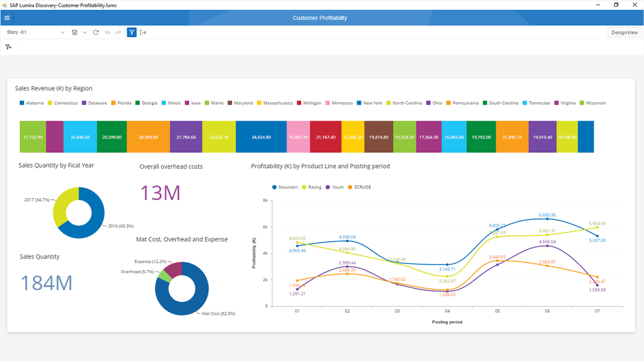The width and height of the screenshot is (644, 361).
Task: Select the Racing legend entry
Action: pos(314,187)
